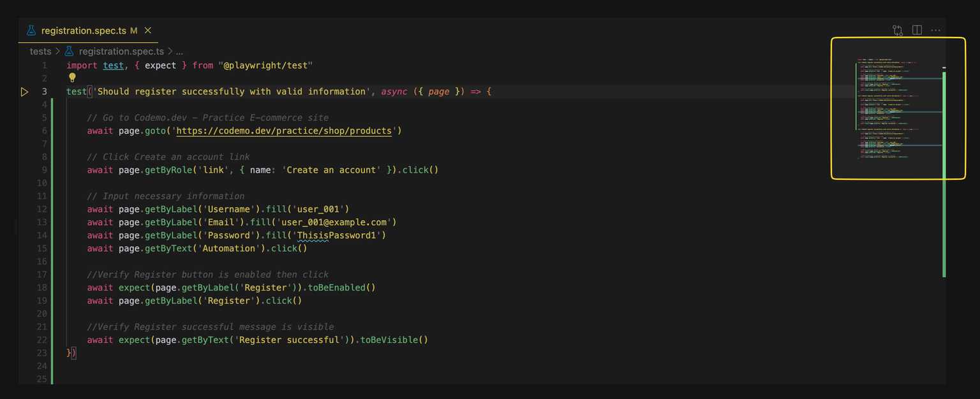Select the registration.spec.ts editor tab
Screen dimensions: 980x399
[89, 31]
